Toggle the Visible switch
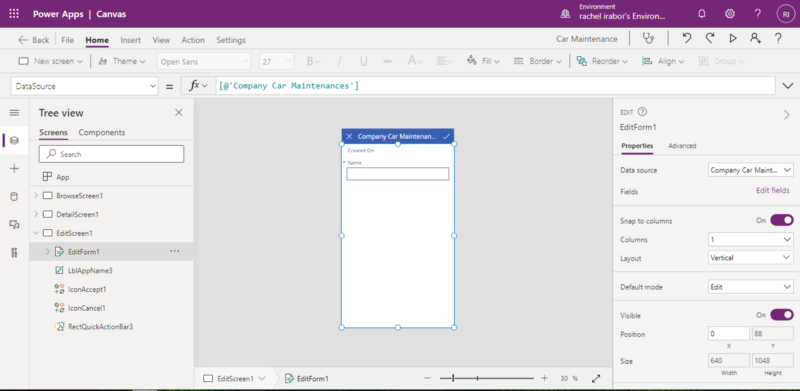The height and width of the screenshot is (391, 800). coord(782,315)
